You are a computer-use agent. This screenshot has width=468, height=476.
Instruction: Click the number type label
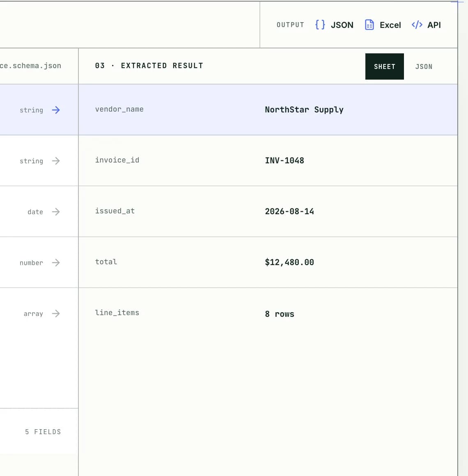tap(31, 263)
